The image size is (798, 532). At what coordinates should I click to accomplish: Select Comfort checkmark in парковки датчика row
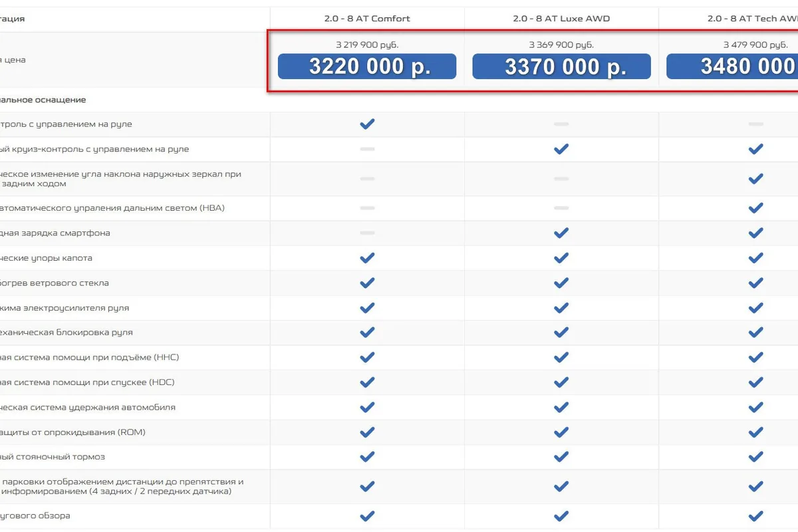(x=367, y=487)
